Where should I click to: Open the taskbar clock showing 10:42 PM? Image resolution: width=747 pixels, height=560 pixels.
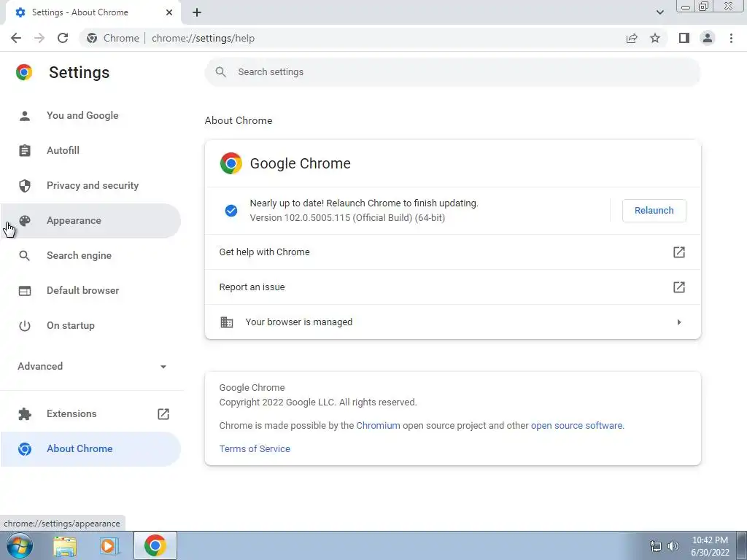[x=710, y=546]
